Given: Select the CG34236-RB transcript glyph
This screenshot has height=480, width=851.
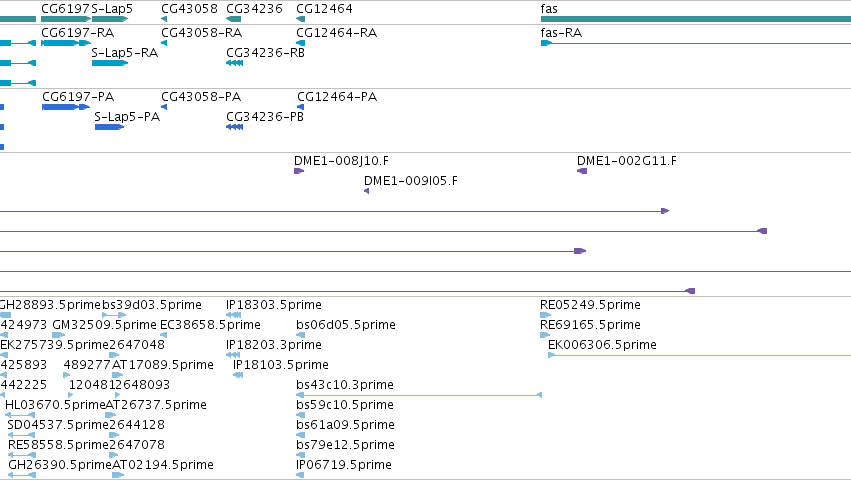Looking at the screenshot, I should pos(234,63).
